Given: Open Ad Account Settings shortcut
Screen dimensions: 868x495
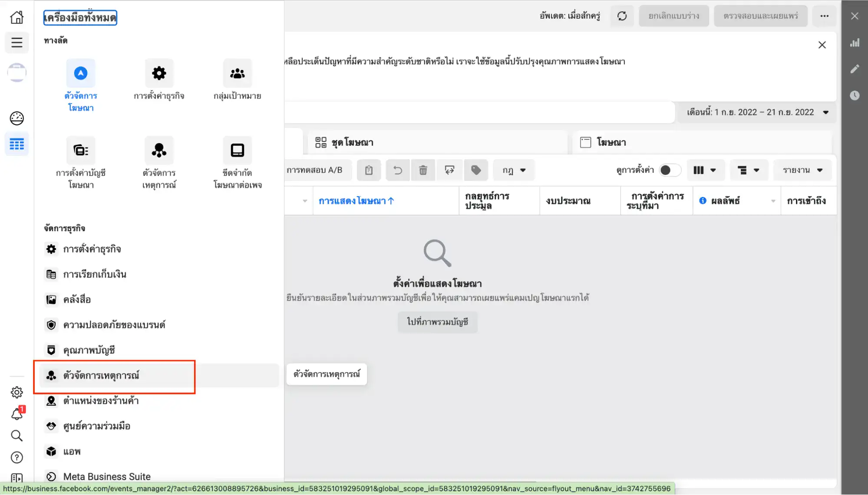Looking at the screenshot, I should pyautogui.click(x=81, y=151).
